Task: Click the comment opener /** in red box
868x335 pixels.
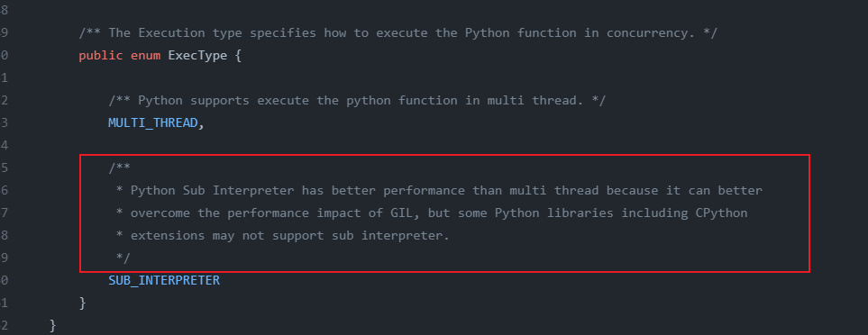Action: point(119,167)
